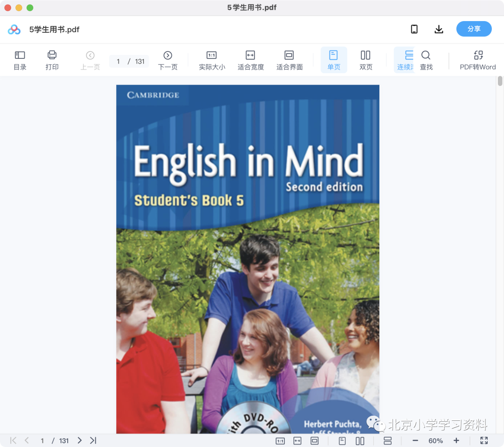Click the top toolbar page number field

pos(119,62)
